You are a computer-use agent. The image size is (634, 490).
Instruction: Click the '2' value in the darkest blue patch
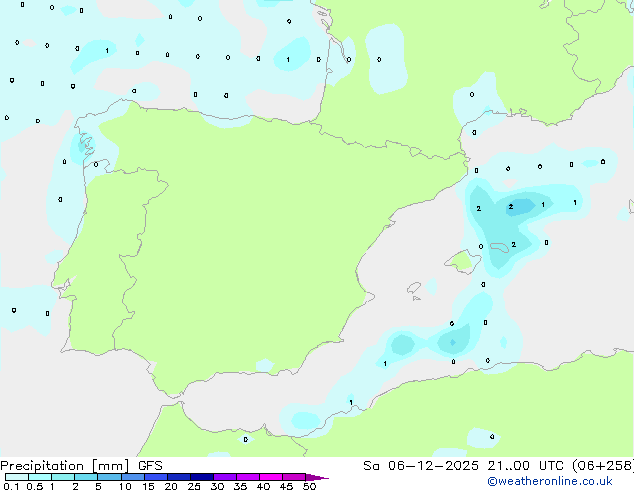511,207
